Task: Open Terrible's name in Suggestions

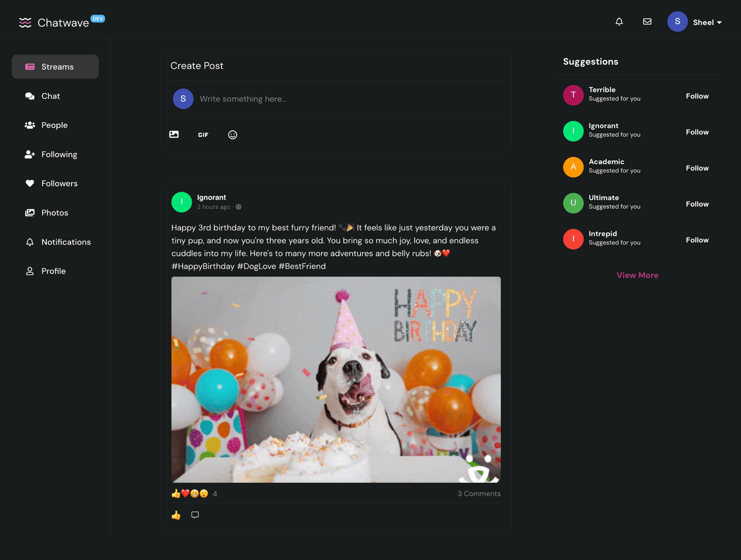Action: 602,90
